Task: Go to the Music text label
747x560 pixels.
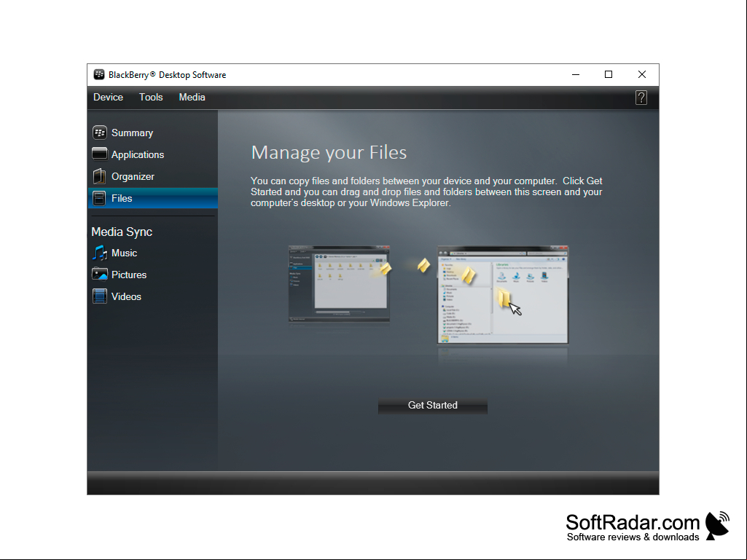Action: click(125, 253)
